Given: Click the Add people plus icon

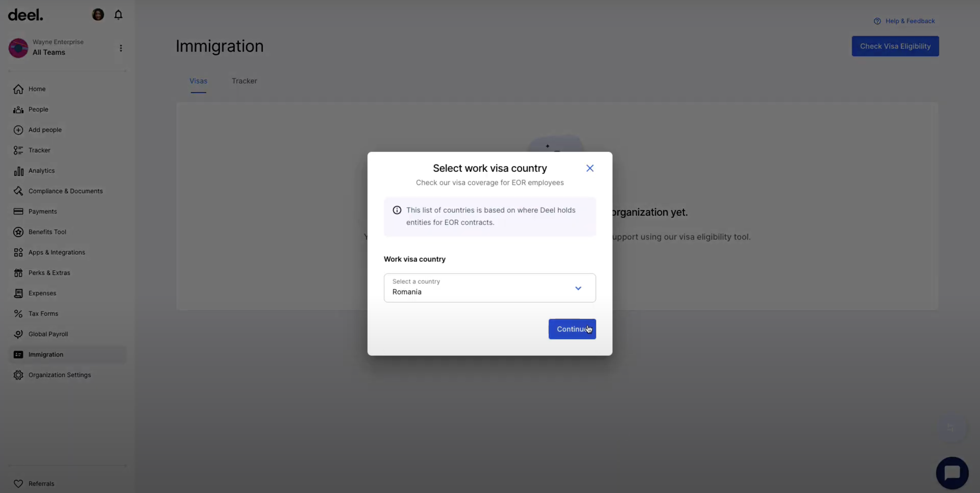Looking at the screenshot, I should click(x=18, y=130).
